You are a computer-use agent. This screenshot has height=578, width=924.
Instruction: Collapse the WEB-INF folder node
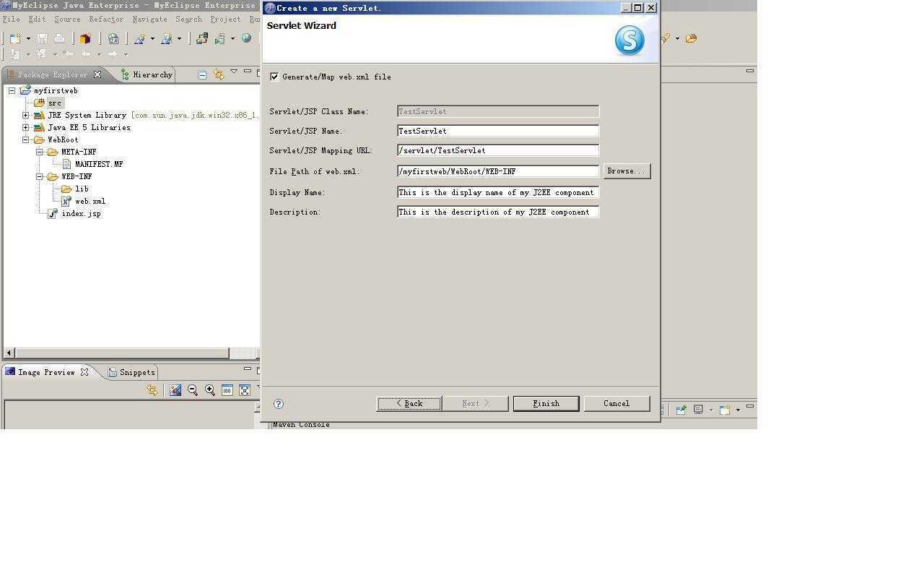[40, 176]
